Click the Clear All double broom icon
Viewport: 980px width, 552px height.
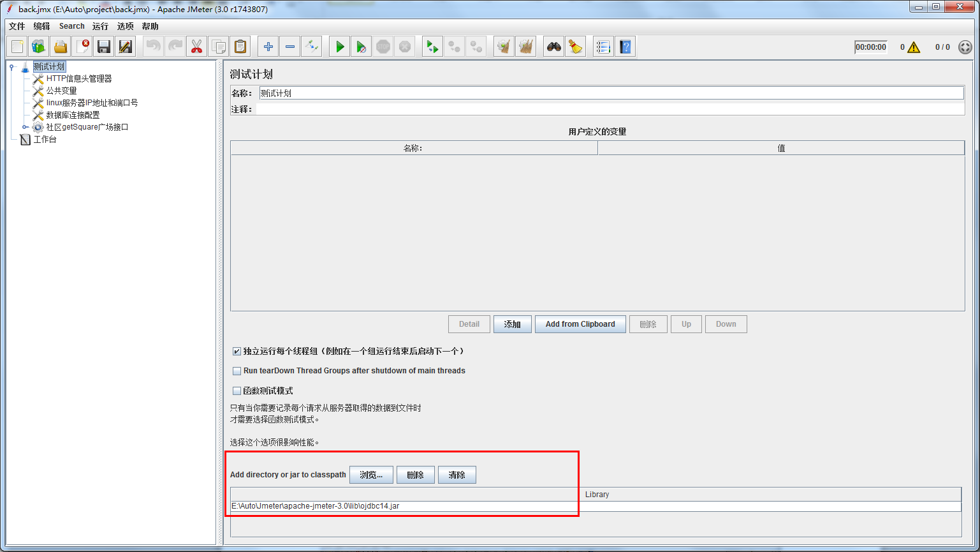tap(525, 47)
